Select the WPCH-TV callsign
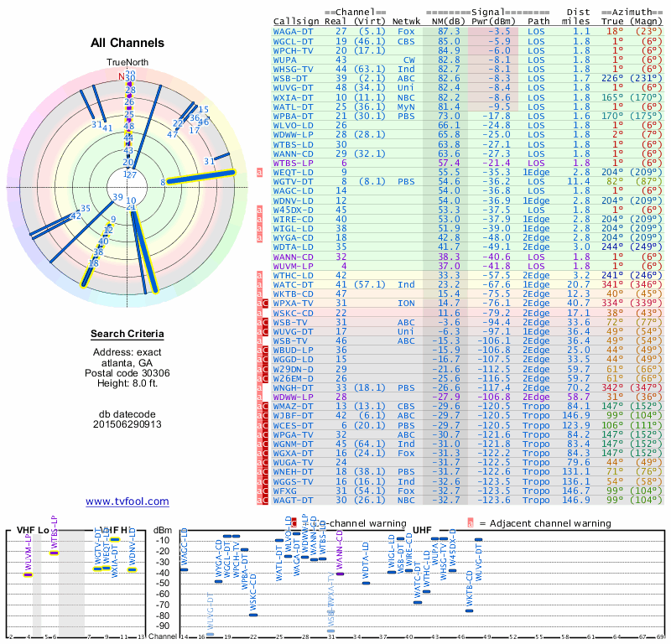The height and width of the screenshot is (644, 671). coord(293,50)
